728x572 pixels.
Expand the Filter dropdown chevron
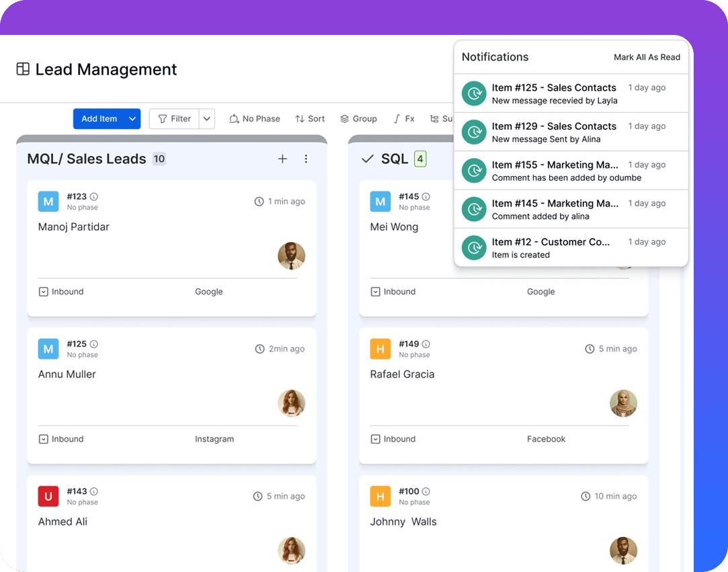207,119
